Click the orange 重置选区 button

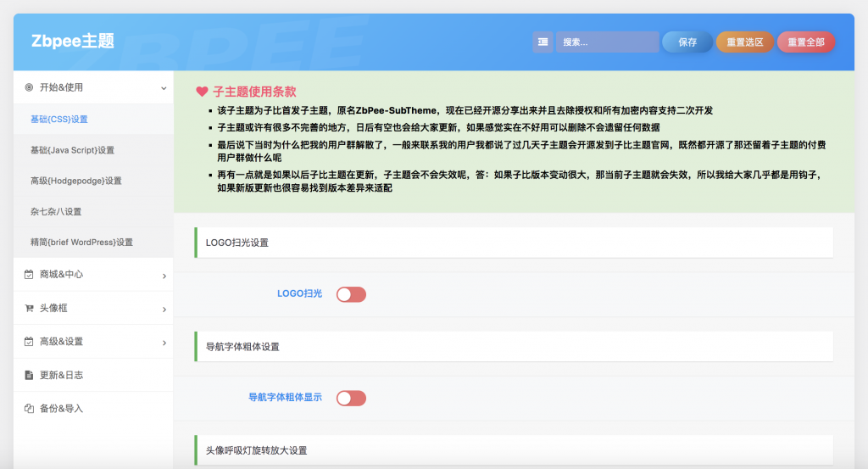(744, 42)
